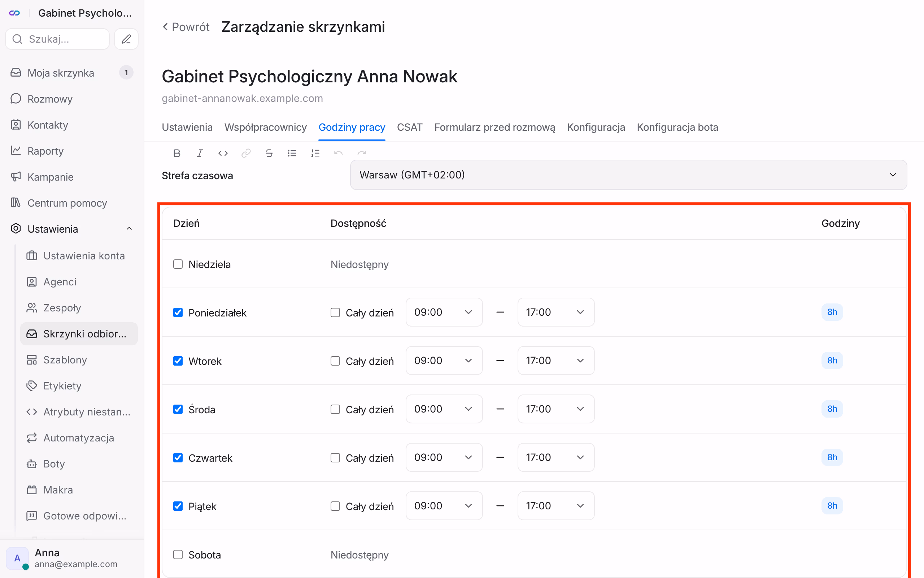Click the compose new conversation pencil icon
Screen dimensions: 924x578
[x=126, y=39]
